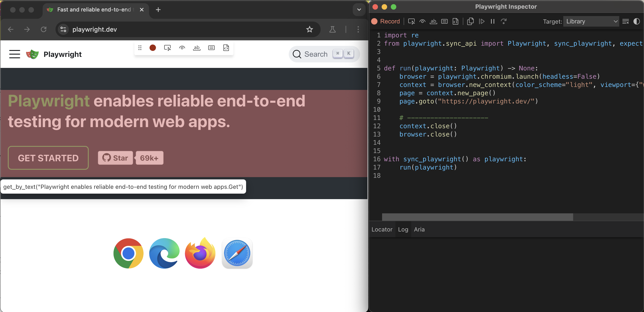Switch to the Log tab
644x312 pixels.
tap(403, 229)
